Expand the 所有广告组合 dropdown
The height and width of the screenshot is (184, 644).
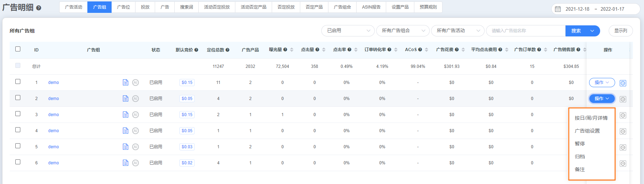point(403,31)
